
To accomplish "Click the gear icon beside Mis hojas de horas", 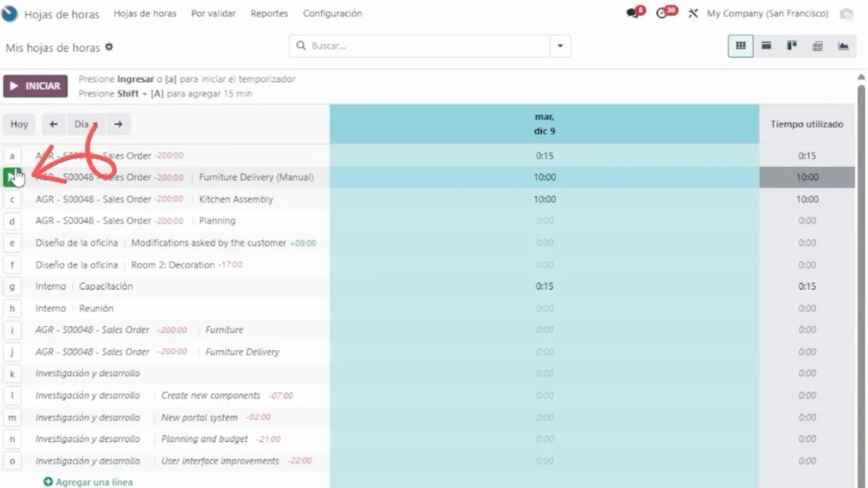I will (x=108, y=47).
